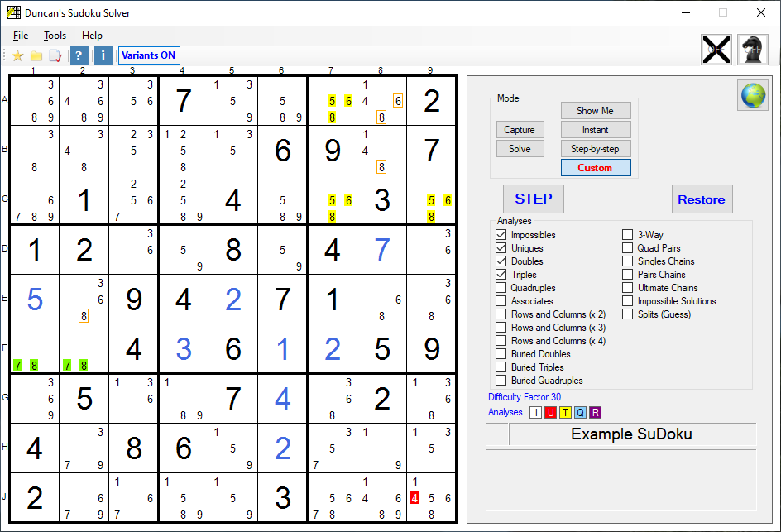The width and height of the screenshot is (781, 532).
Task: Choose the Show Me mode
Action: (596, 111)
